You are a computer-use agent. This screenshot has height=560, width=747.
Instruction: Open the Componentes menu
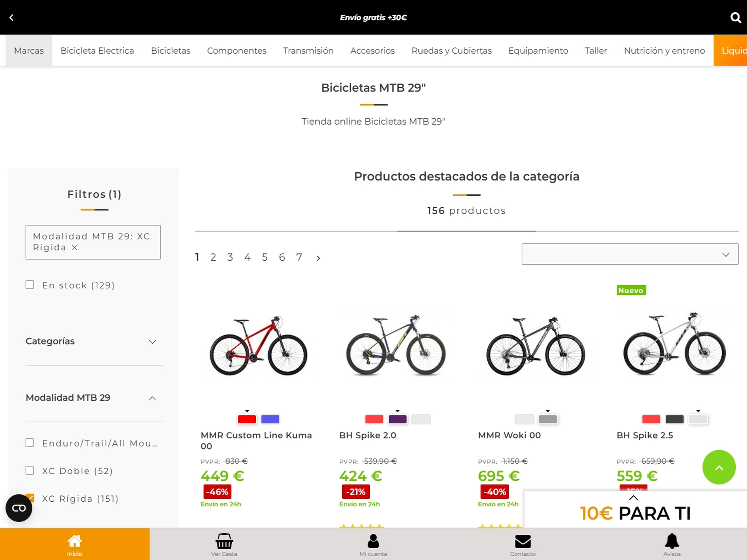coord(237,50)
